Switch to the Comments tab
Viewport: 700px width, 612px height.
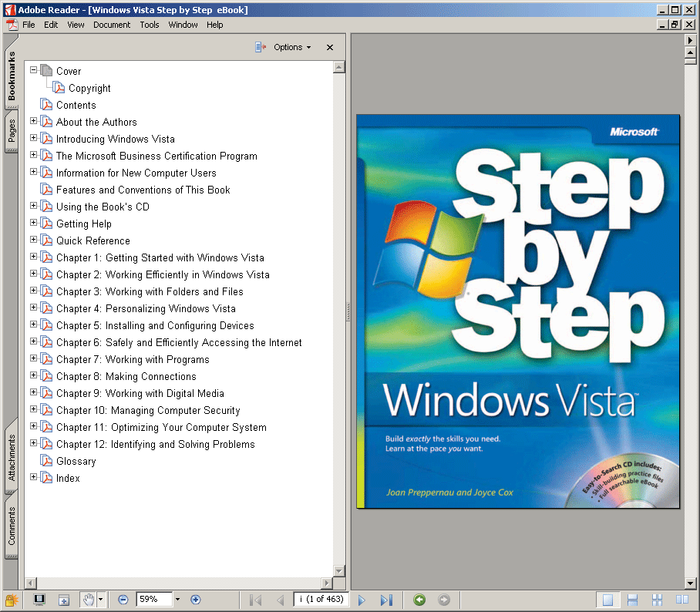[12, 526]
